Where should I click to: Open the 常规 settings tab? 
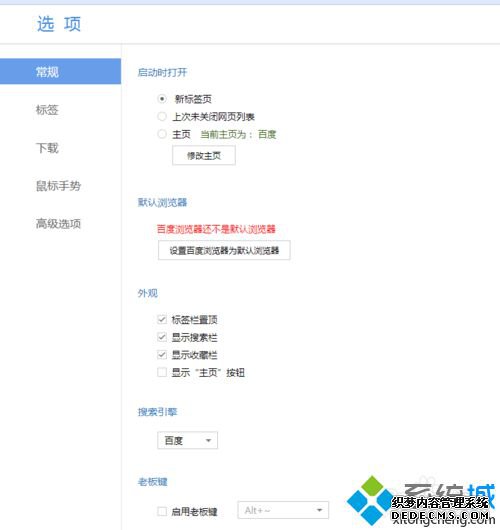[x=61, y=71]
